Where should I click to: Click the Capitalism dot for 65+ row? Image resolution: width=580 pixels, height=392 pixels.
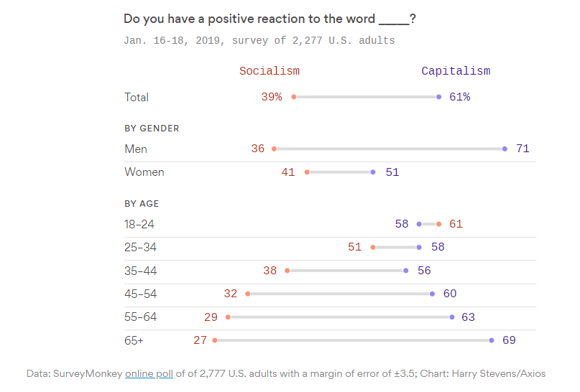(492, 340)
